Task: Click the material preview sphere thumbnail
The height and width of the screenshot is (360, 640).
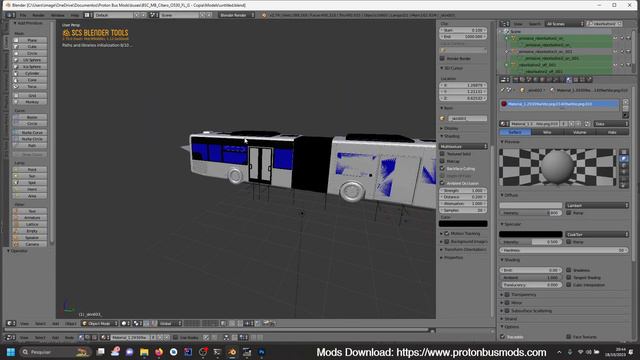Action: [558, 167]
